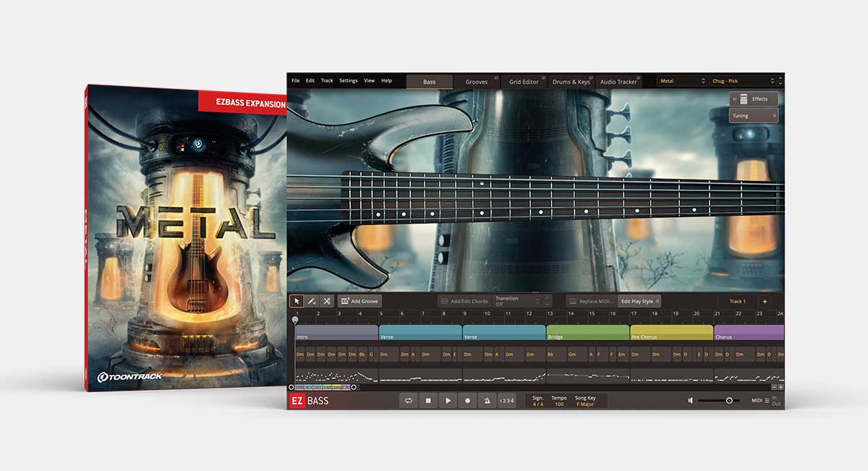The image size is (868, 471).
Task: Click the Toontrack logo on box
Action: 130,376
